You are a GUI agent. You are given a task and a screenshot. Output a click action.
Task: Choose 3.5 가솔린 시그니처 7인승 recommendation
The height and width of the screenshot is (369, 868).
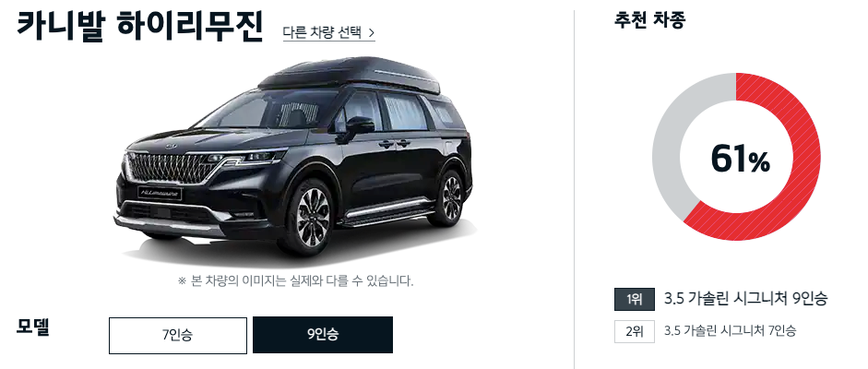coord(730,331)
